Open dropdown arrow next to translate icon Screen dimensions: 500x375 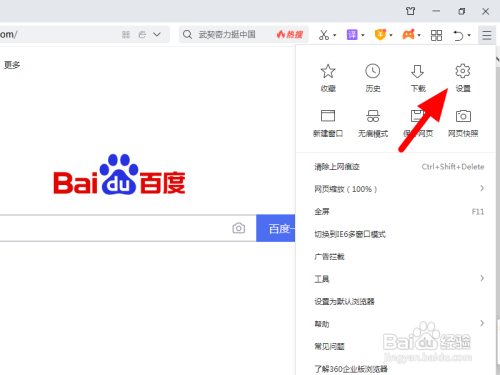pyautogui.click(x=363, y=35)
